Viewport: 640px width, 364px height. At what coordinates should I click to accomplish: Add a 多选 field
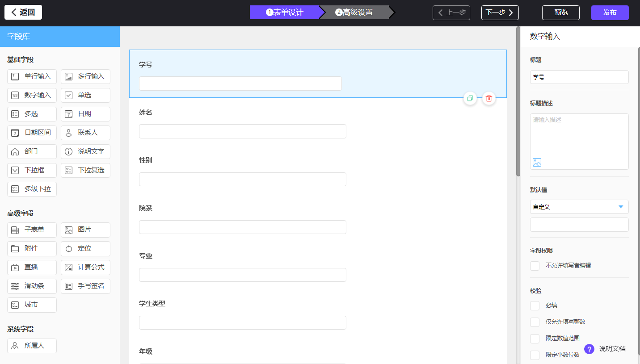pyautogui.click(x=32, y=114)
